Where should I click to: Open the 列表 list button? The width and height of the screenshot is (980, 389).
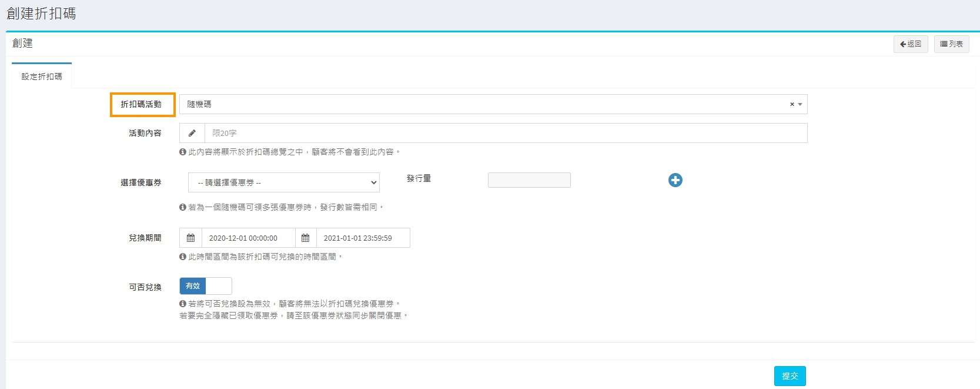[x=951, y=44]
